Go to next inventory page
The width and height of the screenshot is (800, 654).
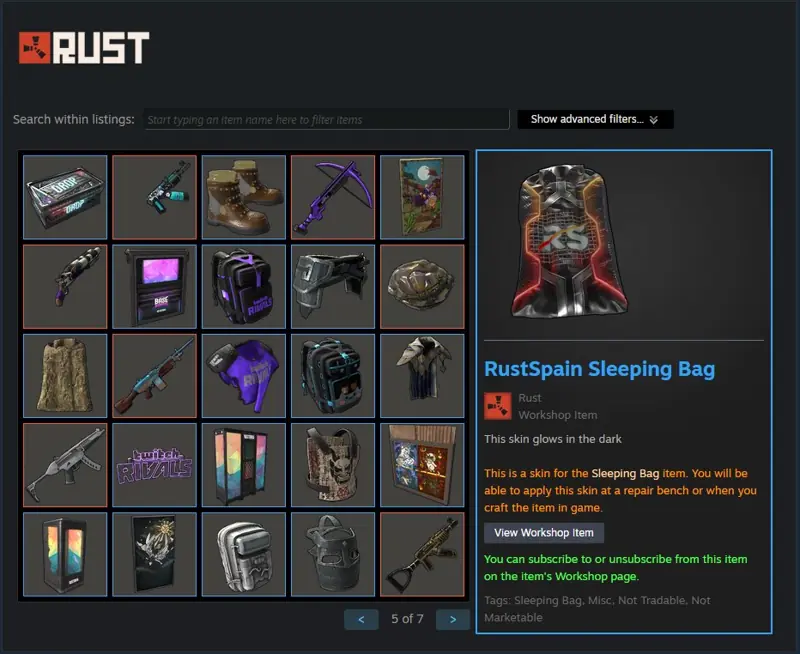[453, 619]
